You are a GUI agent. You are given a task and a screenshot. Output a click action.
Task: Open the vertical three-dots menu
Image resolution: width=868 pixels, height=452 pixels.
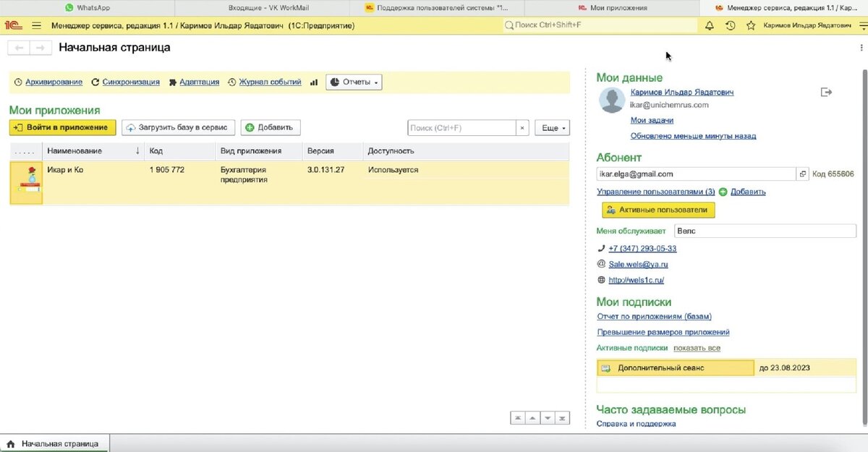coord(861,48)
